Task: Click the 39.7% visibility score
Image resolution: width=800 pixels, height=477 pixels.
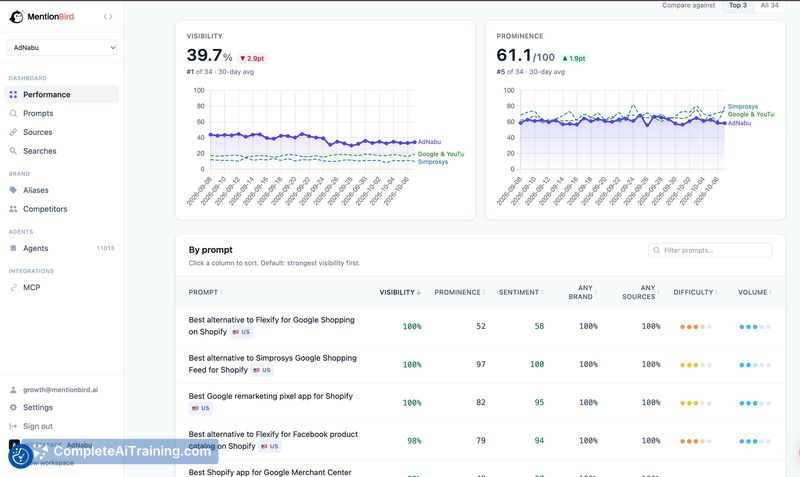Action: coord(209,55)
